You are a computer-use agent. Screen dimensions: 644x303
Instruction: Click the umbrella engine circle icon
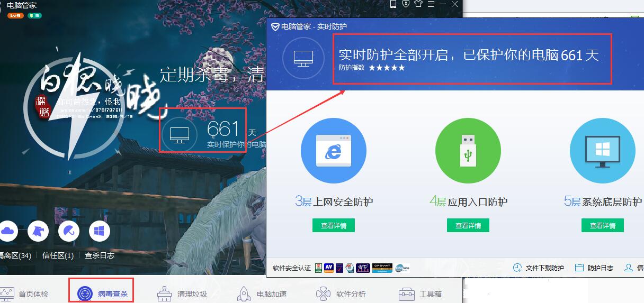pyautogui.click(x=69, y=231)
